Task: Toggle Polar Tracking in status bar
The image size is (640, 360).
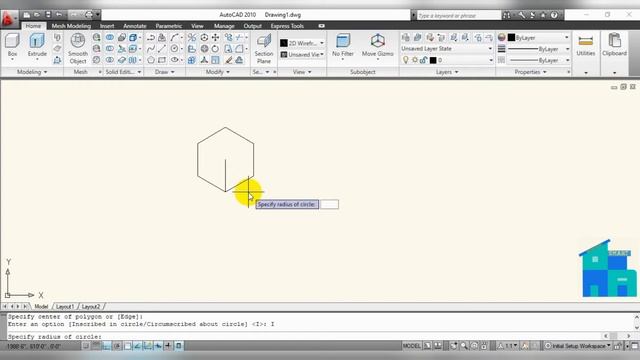Action: pos(117,346)
